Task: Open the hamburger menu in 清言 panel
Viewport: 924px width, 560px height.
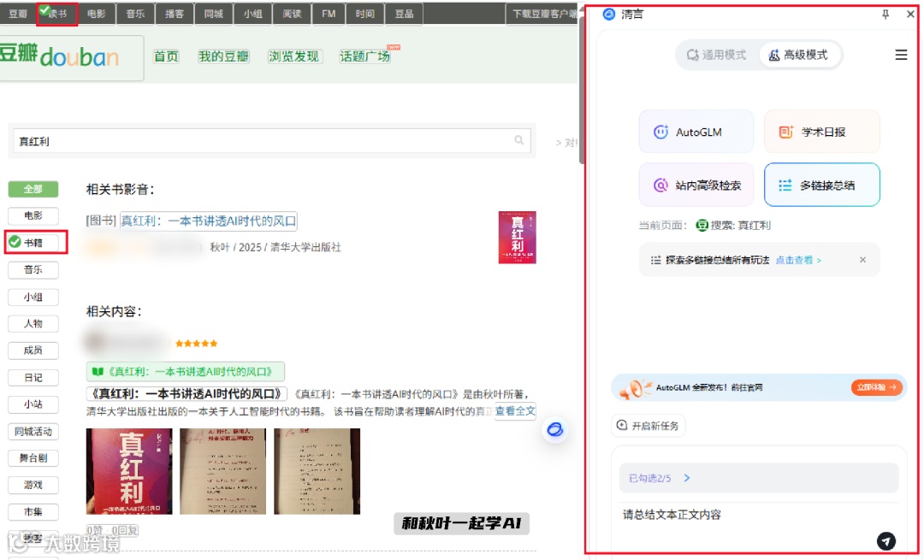Action: coord(901,55)
